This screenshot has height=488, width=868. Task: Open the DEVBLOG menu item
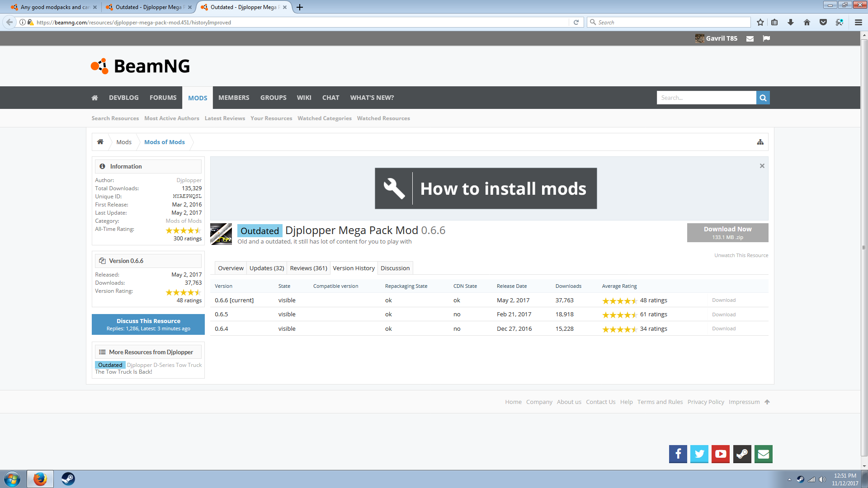pyautogui.click(x=124, y=98)
